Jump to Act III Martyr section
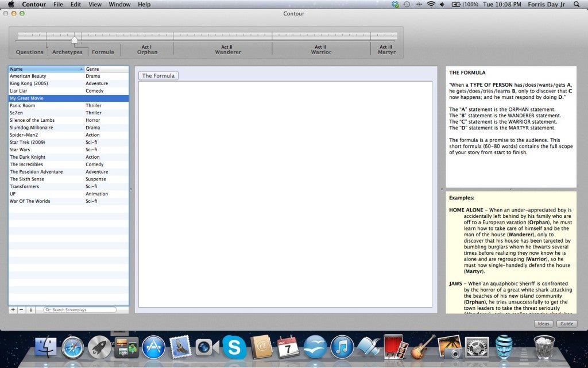The height and width of the screenshot is (368, 588). pyautogui.click(x=386, y=49)
